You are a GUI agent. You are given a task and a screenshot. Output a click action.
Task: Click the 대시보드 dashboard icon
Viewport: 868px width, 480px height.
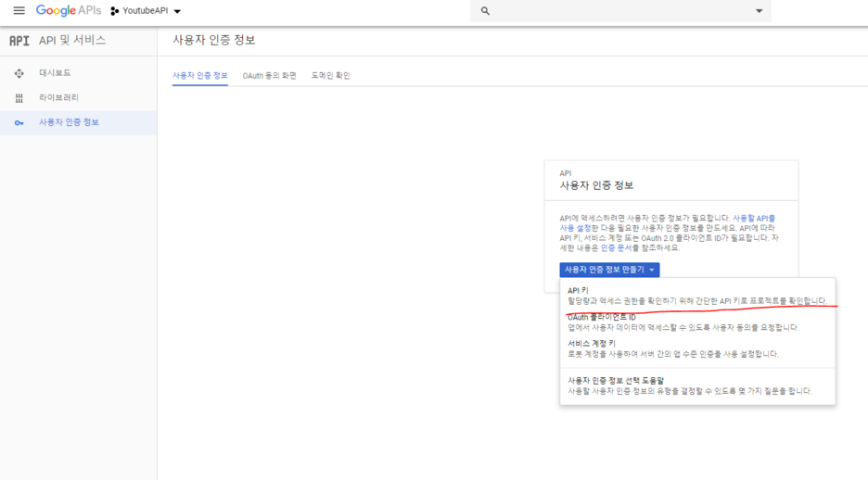[19, 73]
